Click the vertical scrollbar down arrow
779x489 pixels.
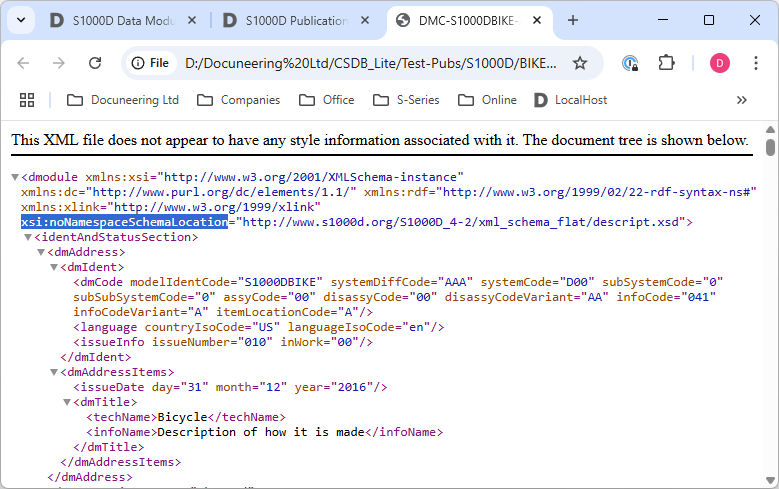click(770, 481)
